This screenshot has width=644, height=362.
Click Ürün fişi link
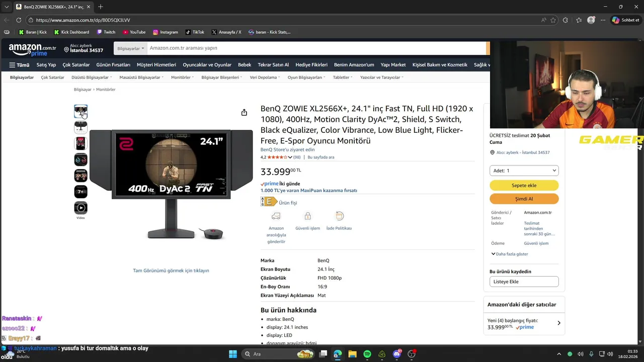[x=288, y=203]
